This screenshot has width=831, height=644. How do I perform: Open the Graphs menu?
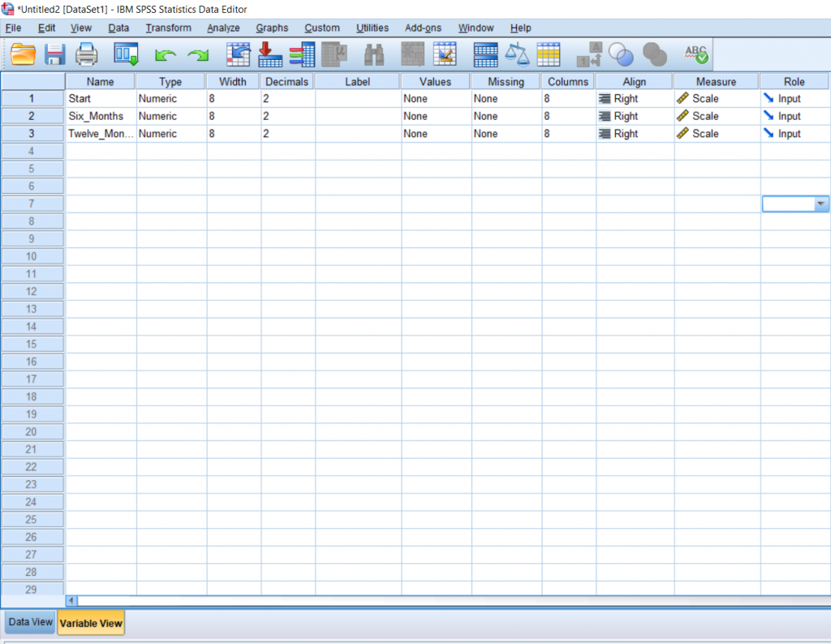coord(272,28)
